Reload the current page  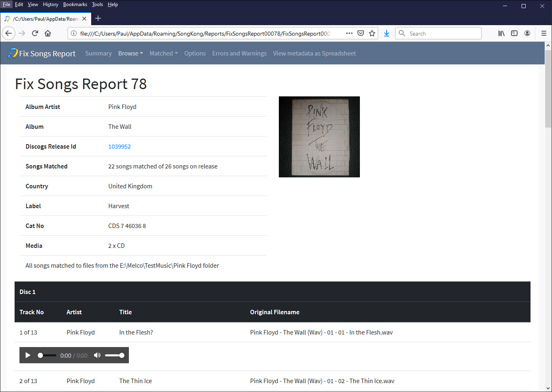tap(35, 33)
